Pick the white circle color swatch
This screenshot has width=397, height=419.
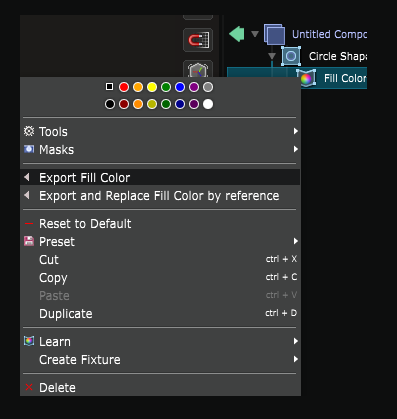(x=208, y=104)
